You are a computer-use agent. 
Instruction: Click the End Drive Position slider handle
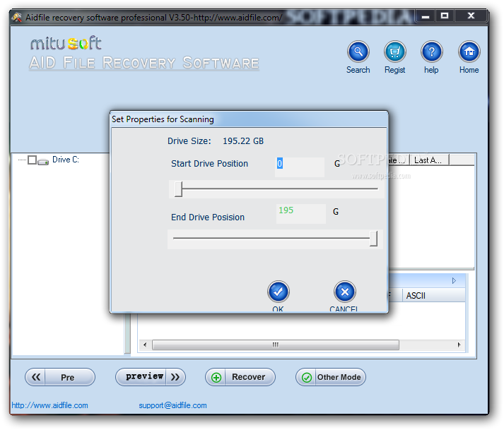(373, 238)
